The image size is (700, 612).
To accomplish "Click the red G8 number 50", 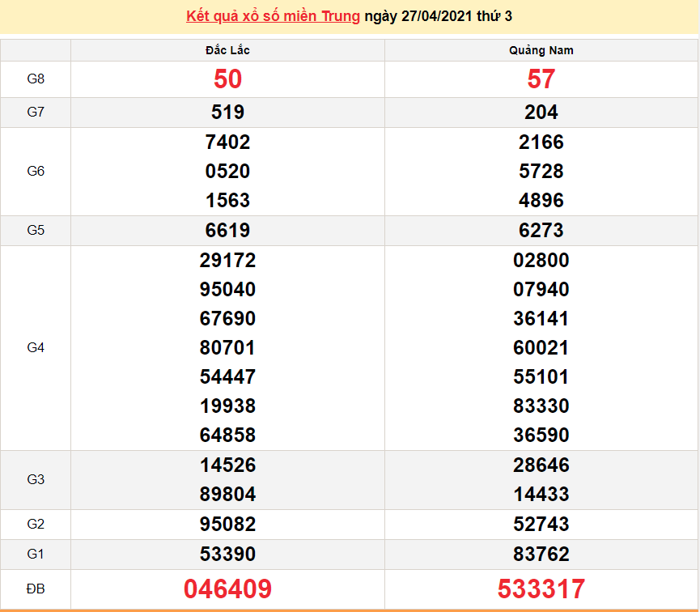I will [x=227, y=79].
